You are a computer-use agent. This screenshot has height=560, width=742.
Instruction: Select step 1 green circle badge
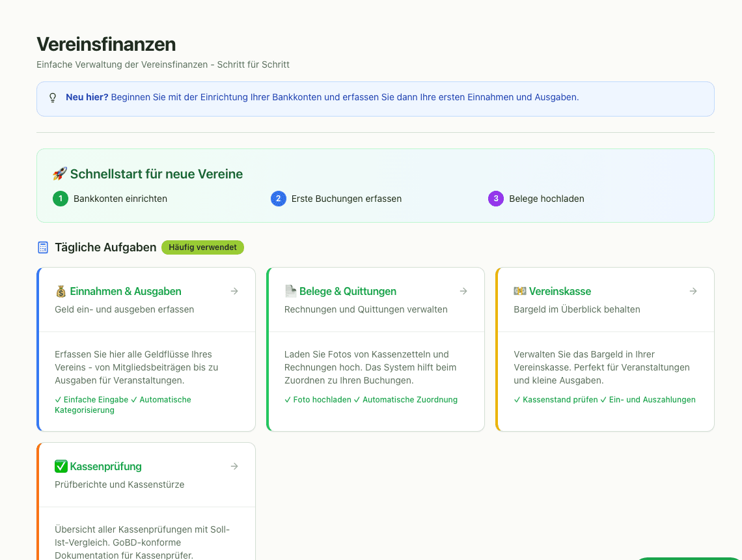pyautogui.click(x=61, y=199)
